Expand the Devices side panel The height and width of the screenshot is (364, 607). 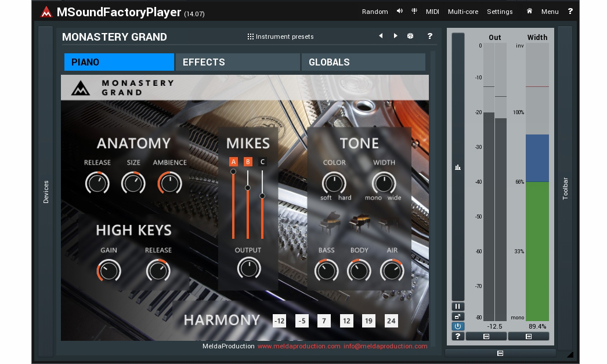(x=46, y=191)
